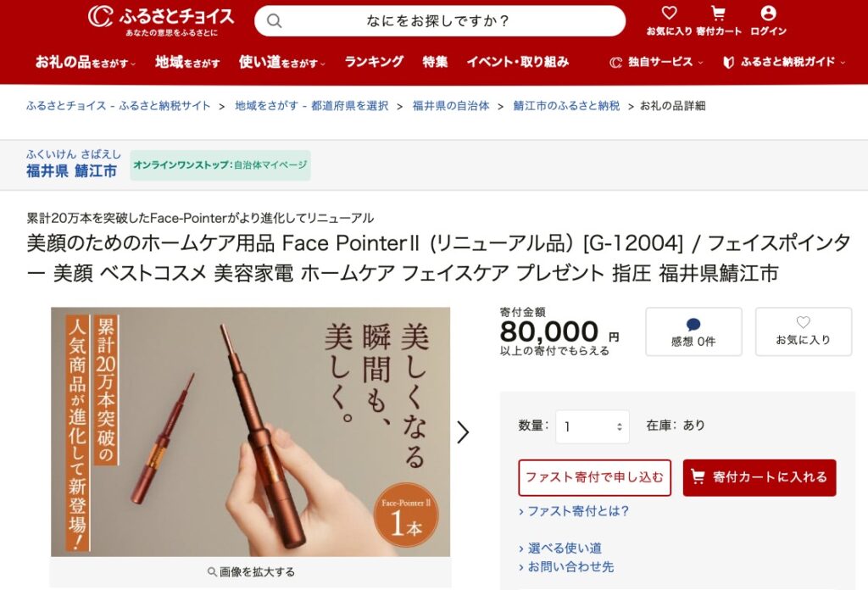Show the next product image arrow

click(464, 431)
